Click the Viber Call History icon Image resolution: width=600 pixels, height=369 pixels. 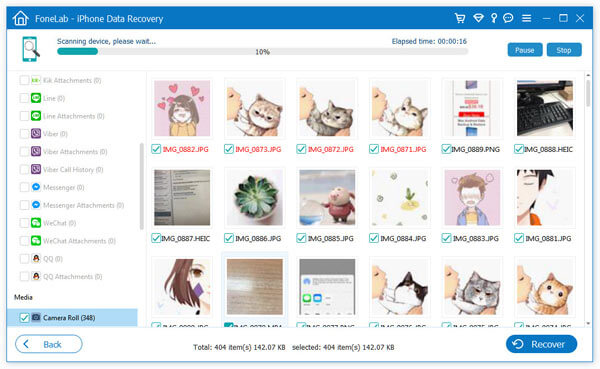point(36,169)
